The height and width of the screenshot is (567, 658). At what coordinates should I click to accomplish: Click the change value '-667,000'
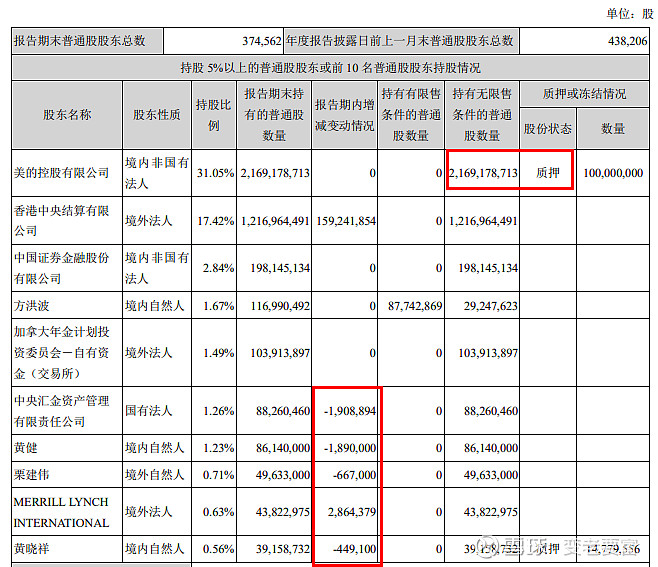354,475
